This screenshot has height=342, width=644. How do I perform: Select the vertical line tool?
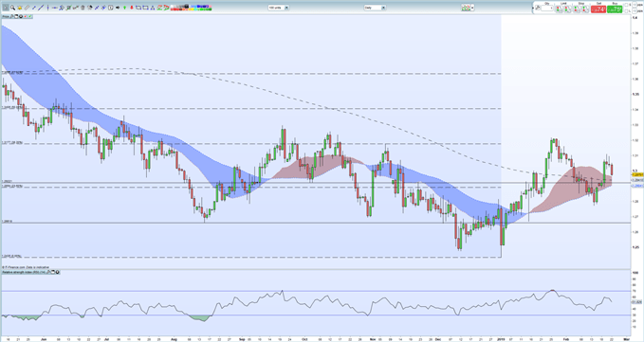[x=47, y=8]
